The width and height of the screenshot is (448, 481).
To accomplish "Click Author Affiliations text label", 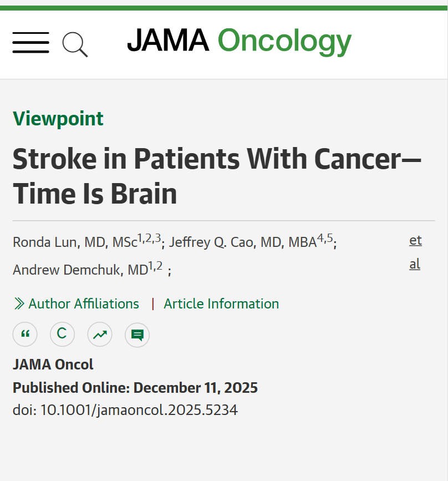I will coord(84,303).
